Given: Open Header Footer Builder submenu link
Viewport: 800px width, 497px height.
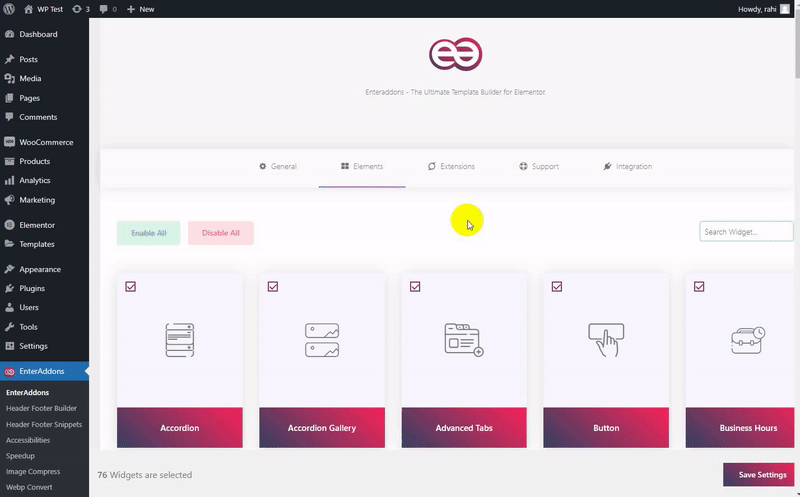Looking at the screenshot, I should [41, 408].
